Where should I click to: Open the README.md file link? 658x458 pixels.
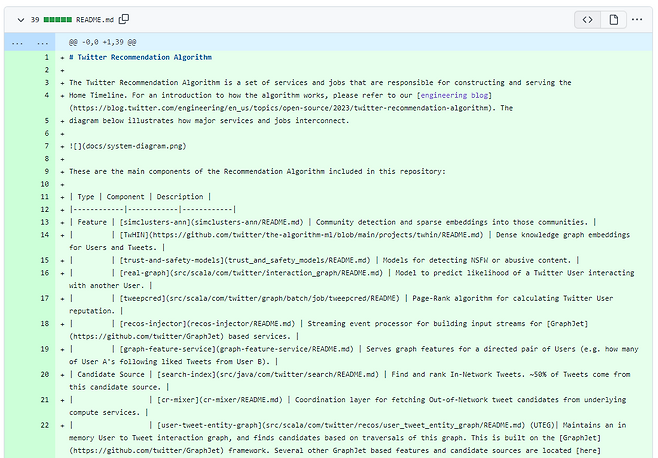point(96,19)
